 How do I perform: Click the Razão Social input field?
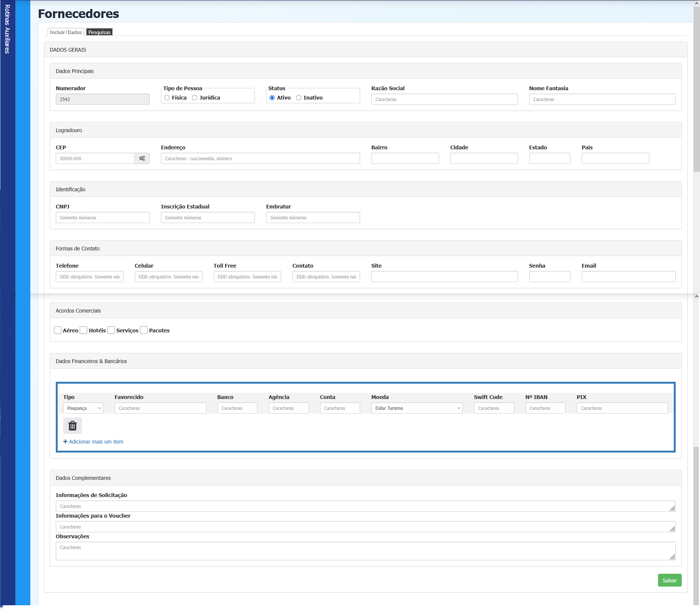(444, 99)
